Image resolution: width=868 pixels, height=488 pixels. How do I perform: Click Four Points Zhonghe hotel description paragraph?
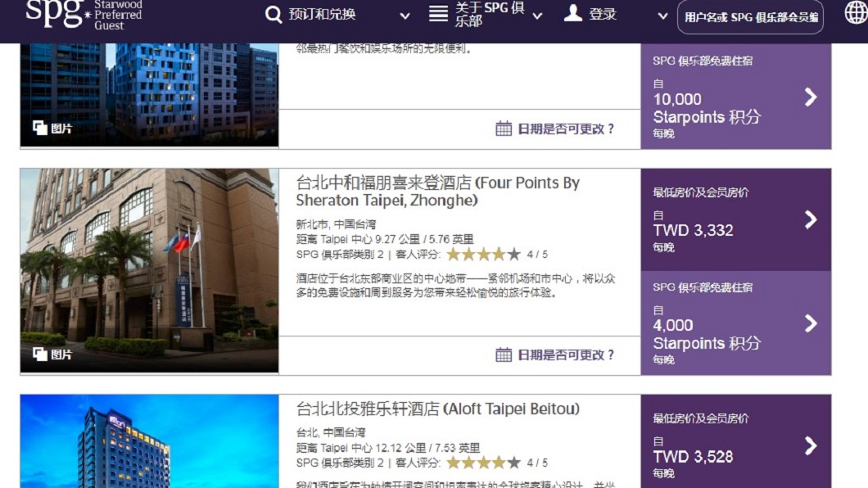[x=455, y=286]
